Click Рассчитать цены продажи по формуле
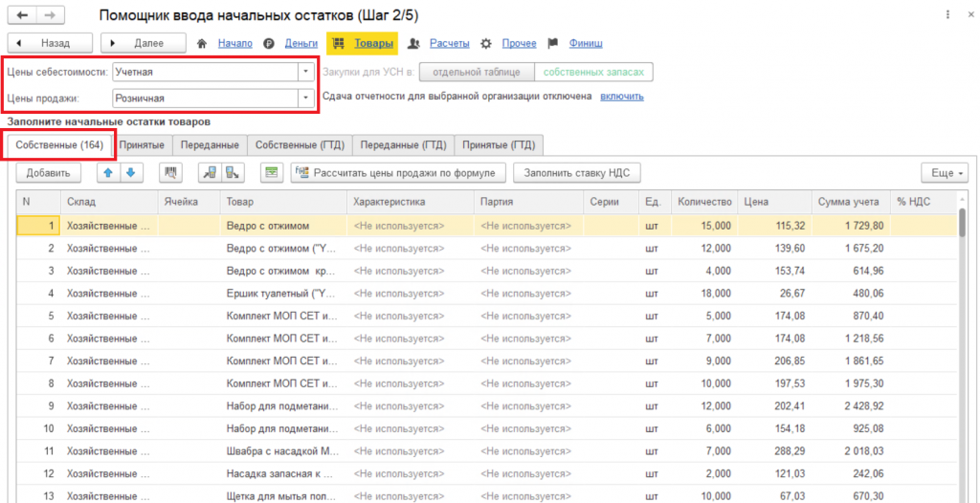Screen dimensions: 980x503 (x=398, y=172)
